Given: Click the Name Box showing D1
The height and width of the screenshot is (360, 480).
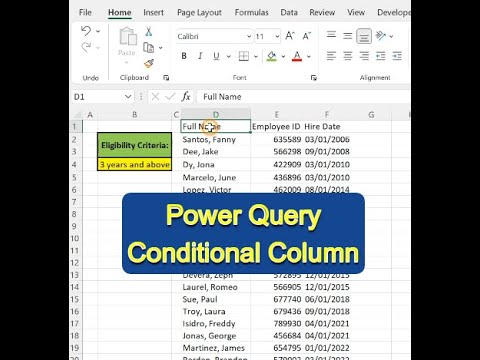Looking at the screenshot, I should 97,97.
